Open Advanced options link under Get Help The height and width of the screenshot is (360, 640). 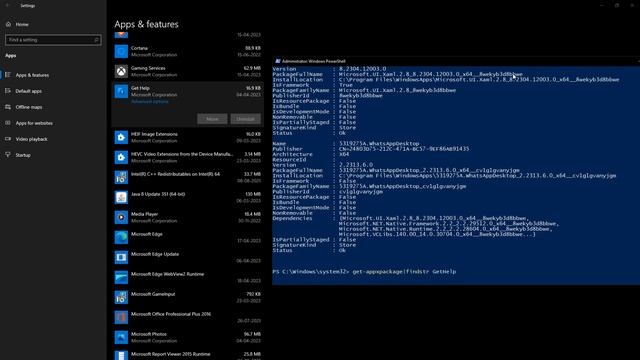(149, 102)
